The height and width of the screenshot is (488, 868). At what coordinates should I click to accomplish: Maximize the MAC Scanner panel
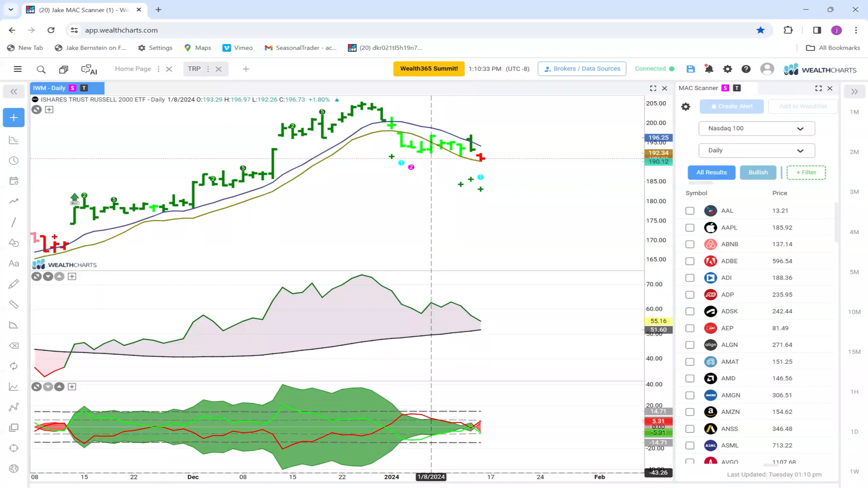pyautogui.click(x=818, y=88)
